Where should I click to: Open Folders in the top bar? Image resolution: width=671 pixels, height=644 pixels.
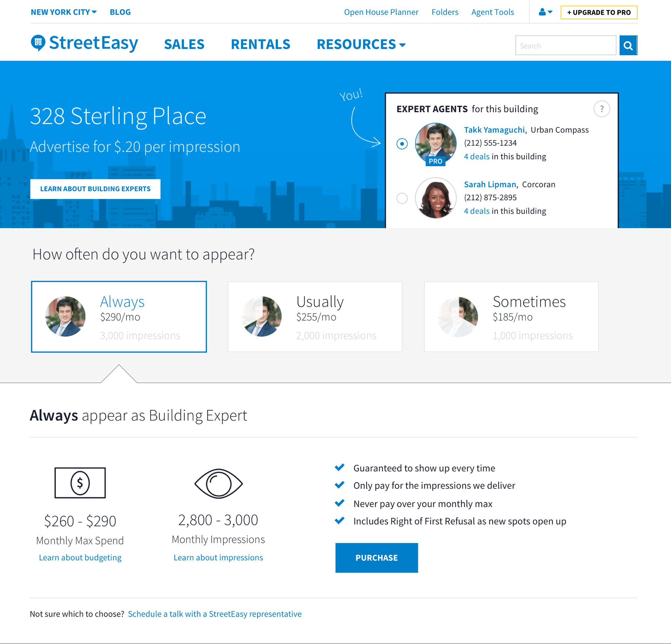pos(445,12)
